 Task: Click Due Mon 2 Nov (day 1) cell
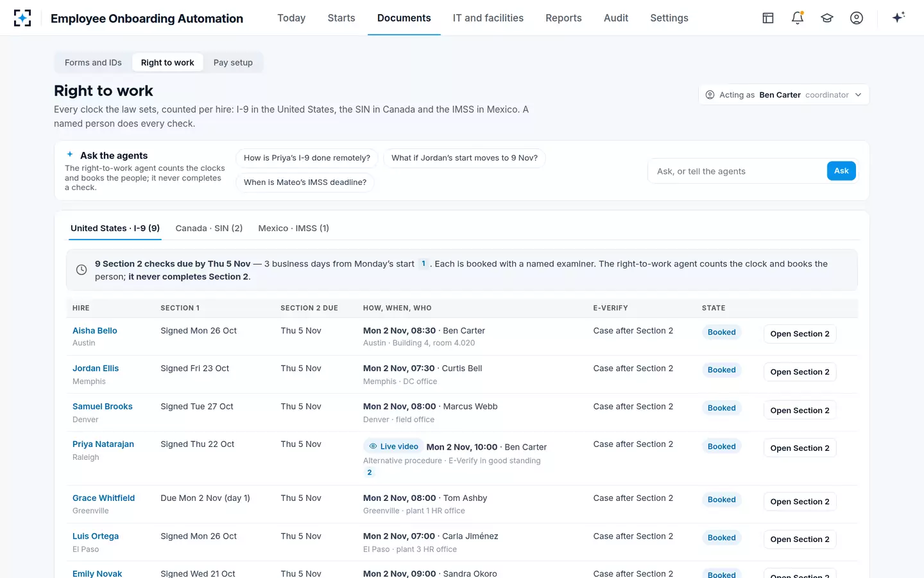205,498
